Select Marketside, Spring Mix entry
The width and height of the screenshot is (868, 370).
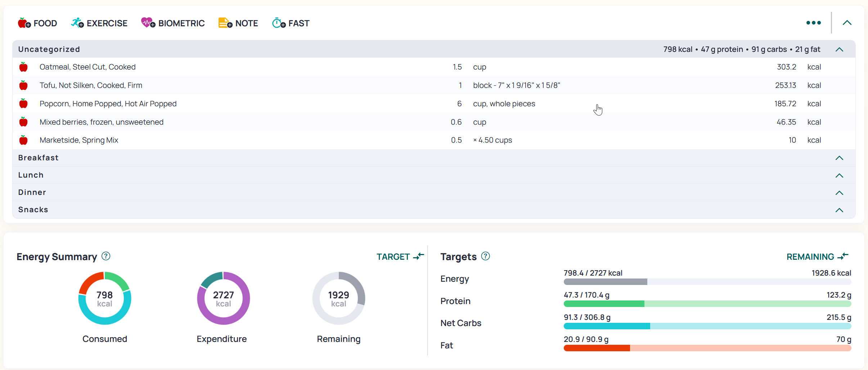pos(434,140)
